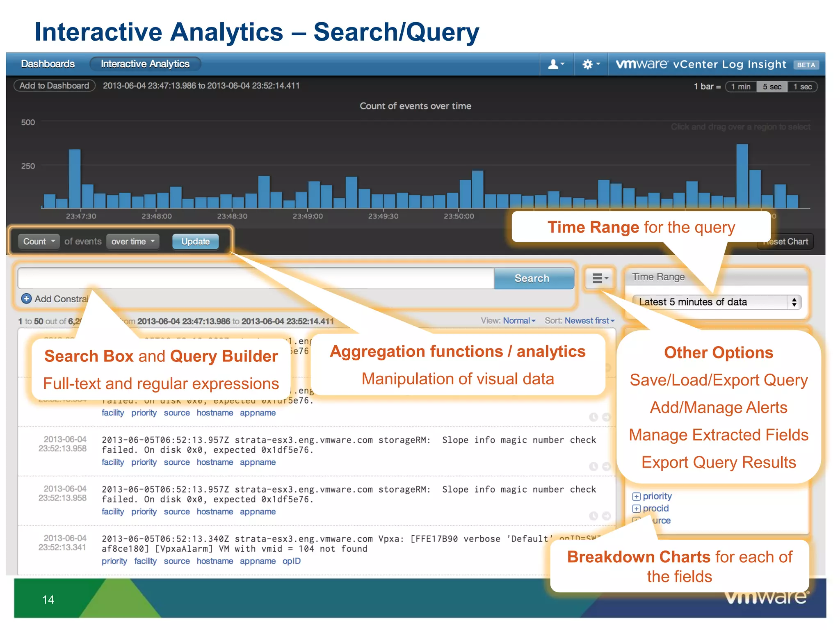Click the 'VM with vmid = 104 not found' message

293,549
